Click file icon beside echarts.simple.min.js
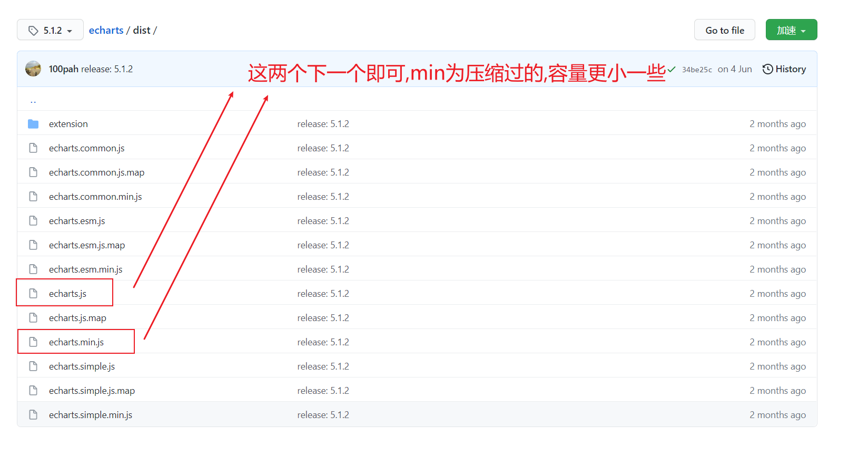Image resolution: width=868 pixels, height=455 pixels. tap(33, 415)
